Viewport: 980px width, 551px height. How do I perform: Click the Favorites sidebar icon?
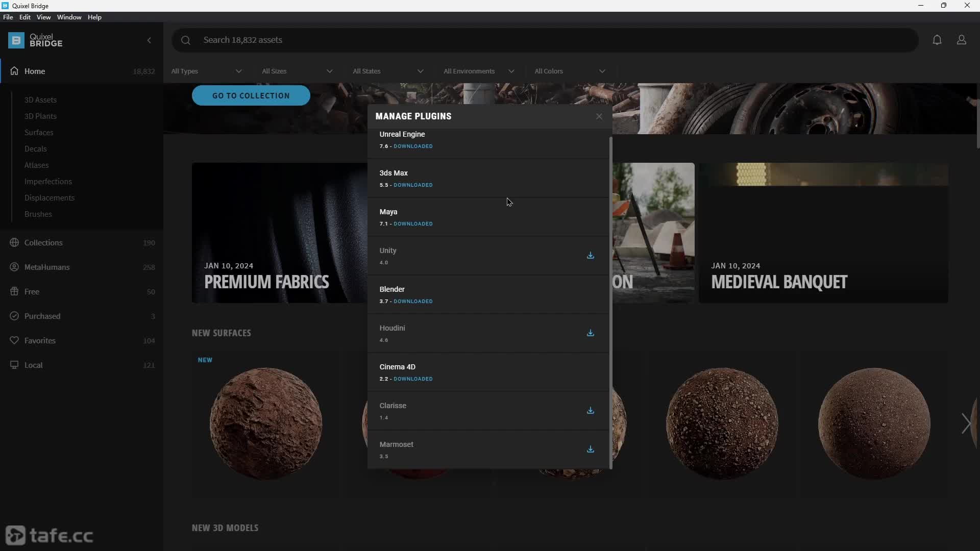(14, 340)
